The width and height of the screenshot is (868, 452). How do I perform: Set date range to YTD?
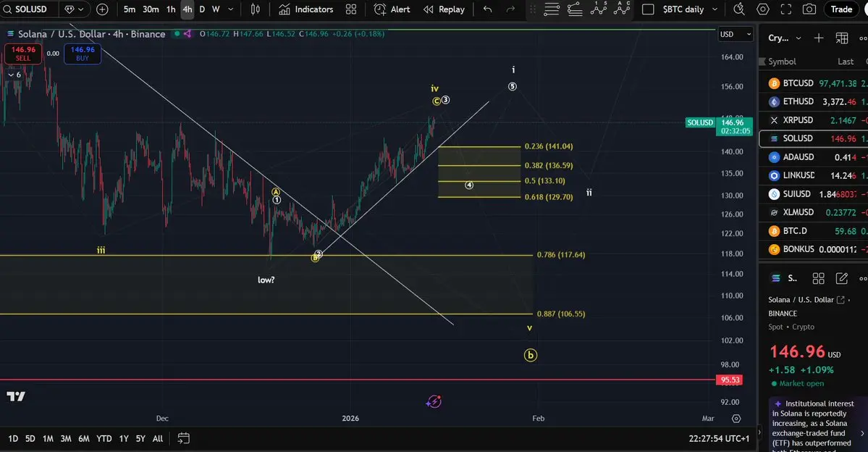tap(104, 439)
